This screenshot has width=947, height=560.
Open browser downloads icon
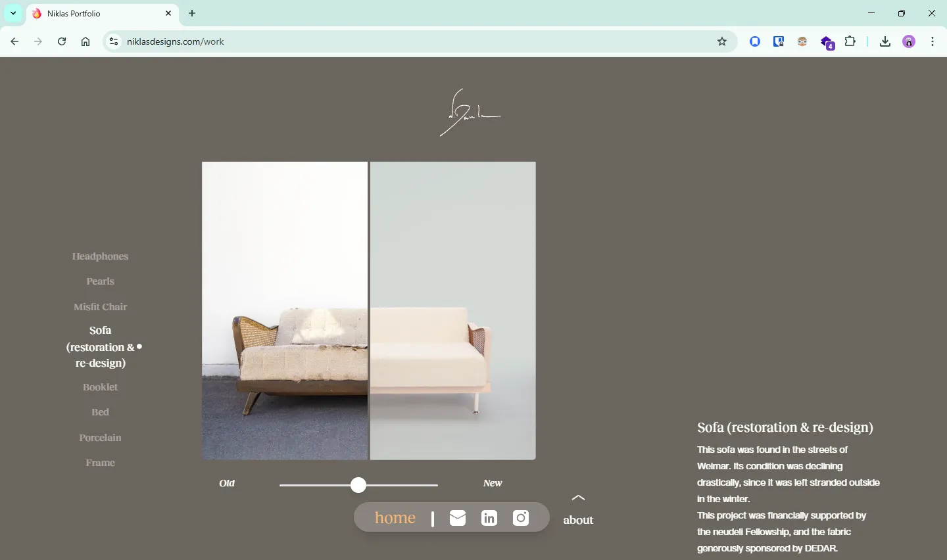click(885, 41)
